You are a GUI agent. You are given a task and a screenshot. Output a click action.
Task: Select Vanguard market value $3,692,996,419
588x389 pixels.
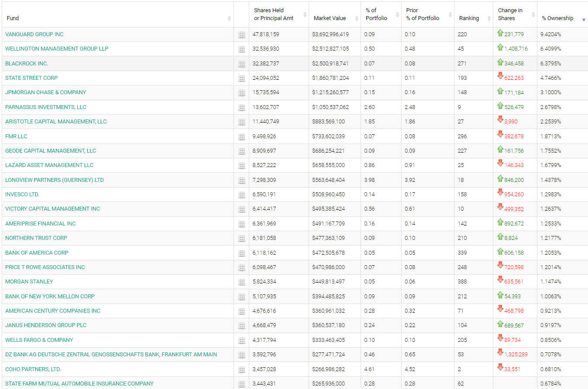[x=330, y=34]
